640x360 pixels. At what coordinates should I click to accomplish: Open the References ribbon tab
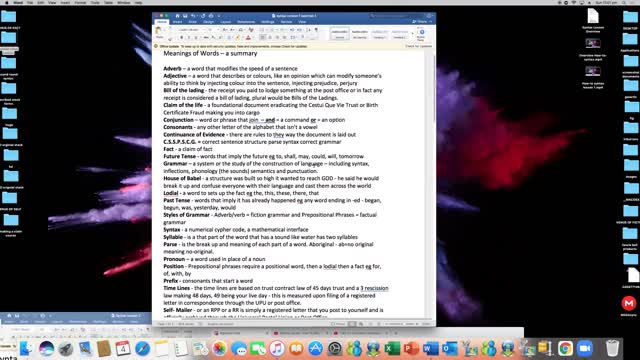(x=246, y=22)
